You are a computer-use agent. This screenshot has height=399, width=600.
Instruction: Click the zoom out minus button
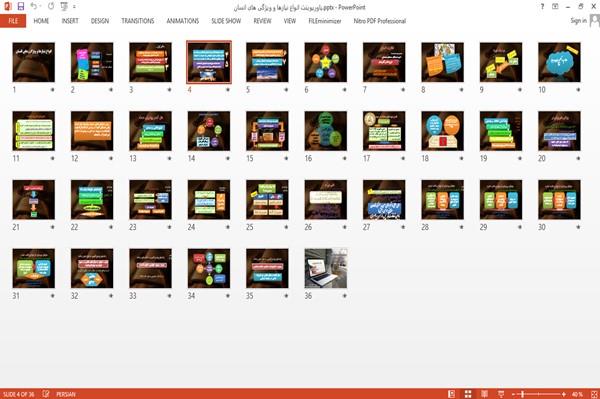(x=514, y=394)
